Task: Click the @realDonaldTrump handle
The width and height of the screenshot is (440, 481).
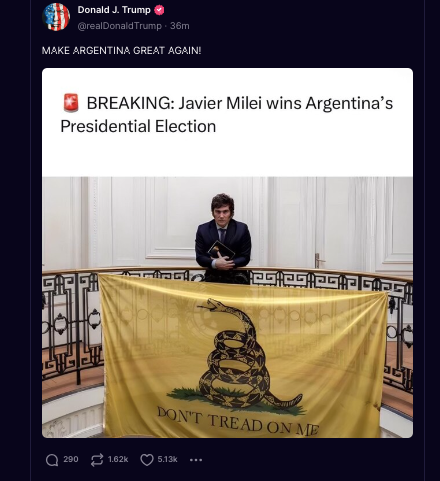Action: (119, 26)
